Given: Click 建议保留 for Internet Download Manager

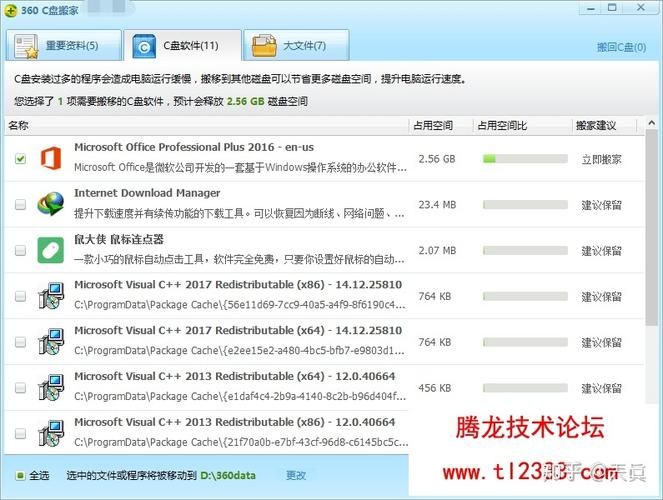Looking at the screenshot, I should click(x=601, y=205).
